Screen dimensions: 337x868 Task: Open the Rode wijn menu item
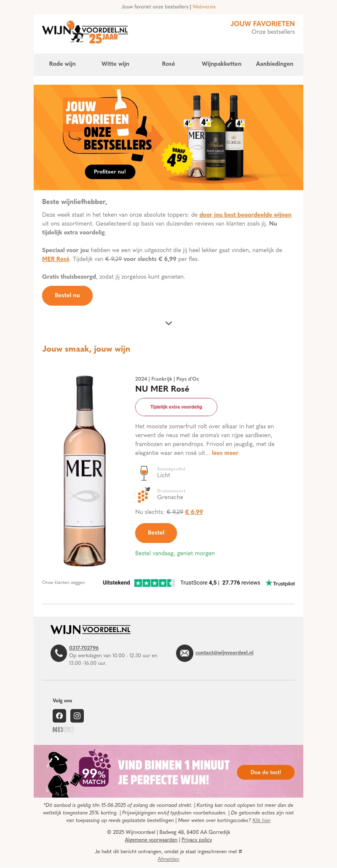(x=62, y=64)
